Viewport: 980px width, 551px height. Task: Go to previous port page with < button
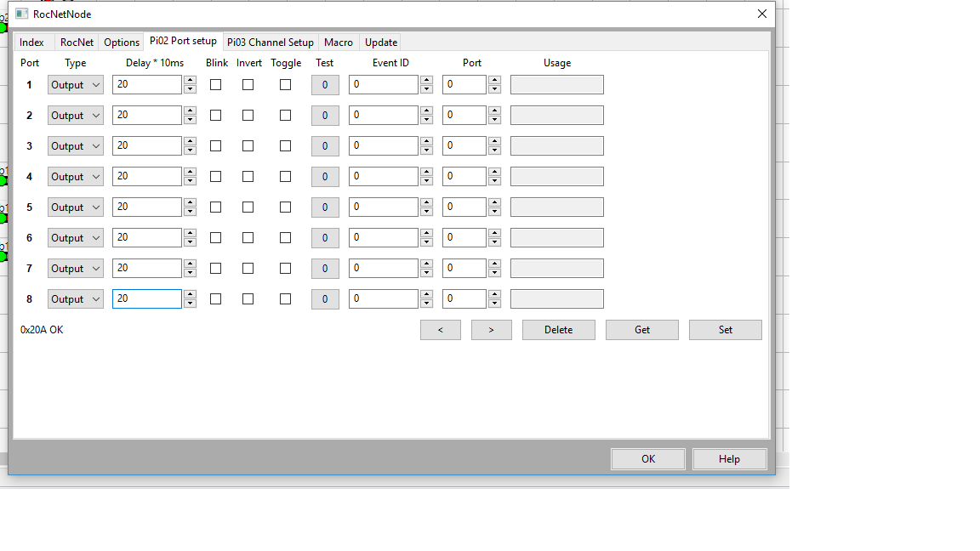[x=440, y=330]
